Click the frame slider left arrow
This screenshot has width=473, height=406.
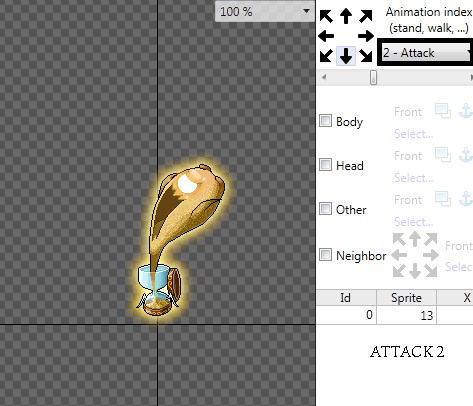324,78
